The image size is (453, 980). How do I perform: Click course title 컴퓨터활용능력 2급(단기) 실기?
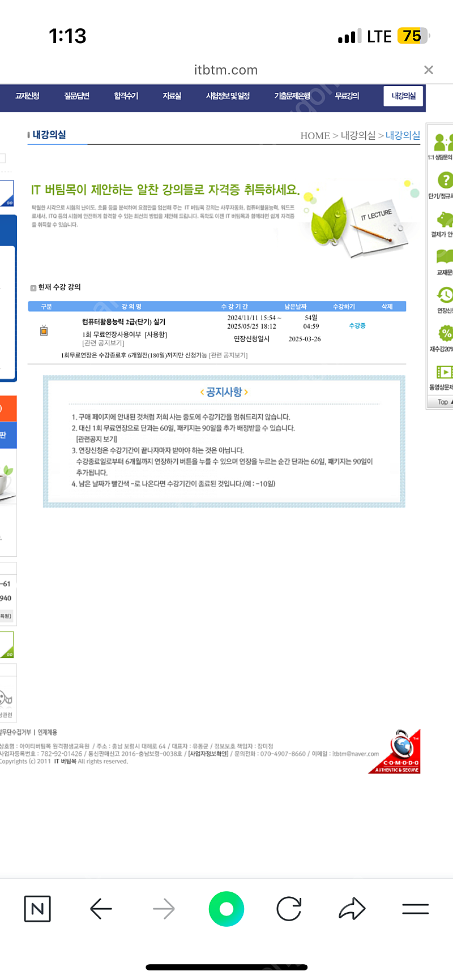click(124, 322)
